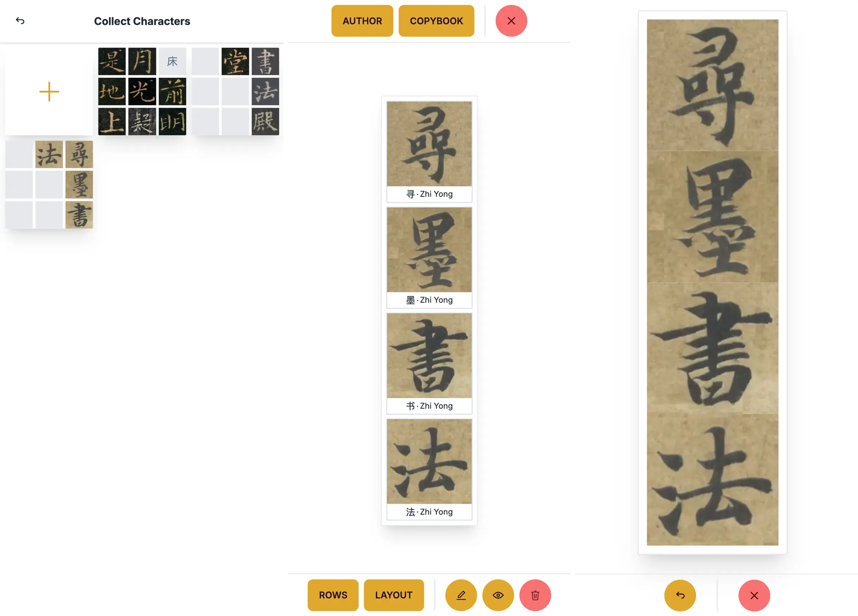Open the ROWS options
Image resolution: width=858 pixels, height=616 pixels.
pos(333,595)
